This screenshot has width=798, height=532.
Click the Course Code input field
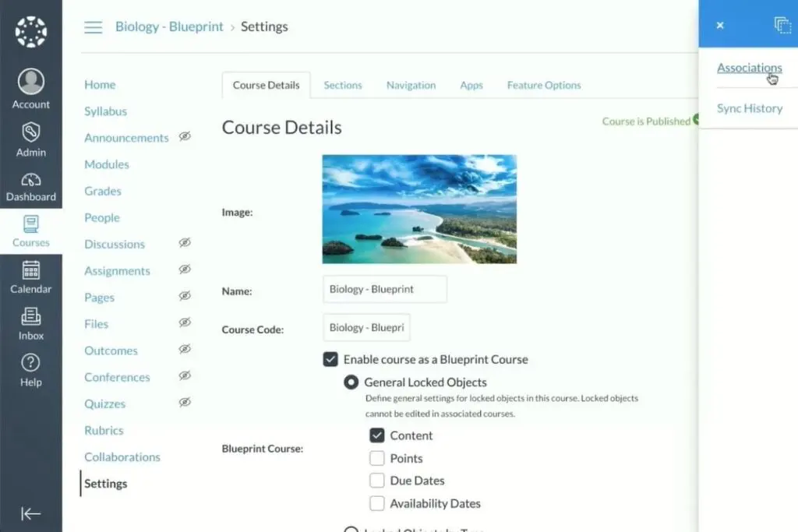click(x=366, y=328)
